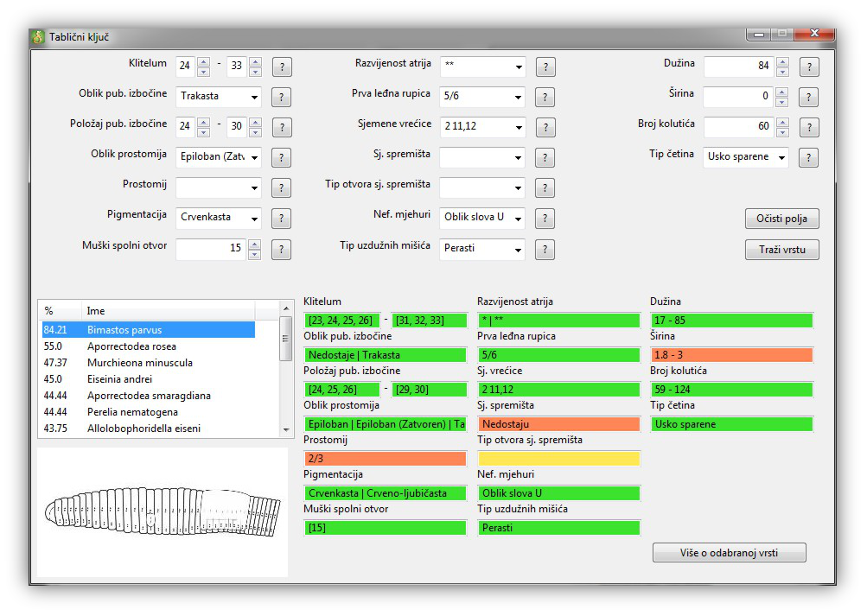Viewport: 867px width, 616px height.
Task: Expand the Nef. mjehuri combo box
Action: (x=518, y=219)
